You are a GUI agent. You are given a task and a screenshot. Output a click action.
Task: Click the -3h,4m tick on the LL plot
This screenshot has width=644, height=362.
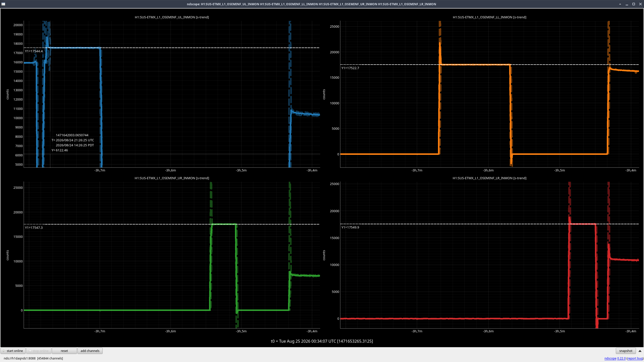(631, 170)
